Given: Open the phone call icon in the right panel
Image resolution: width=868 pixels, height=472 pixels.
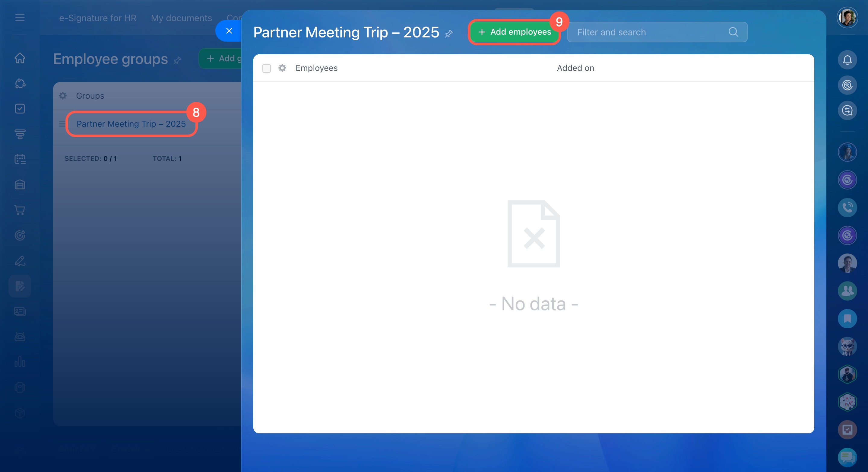Looking at the screenshot, I should (847, 207).
